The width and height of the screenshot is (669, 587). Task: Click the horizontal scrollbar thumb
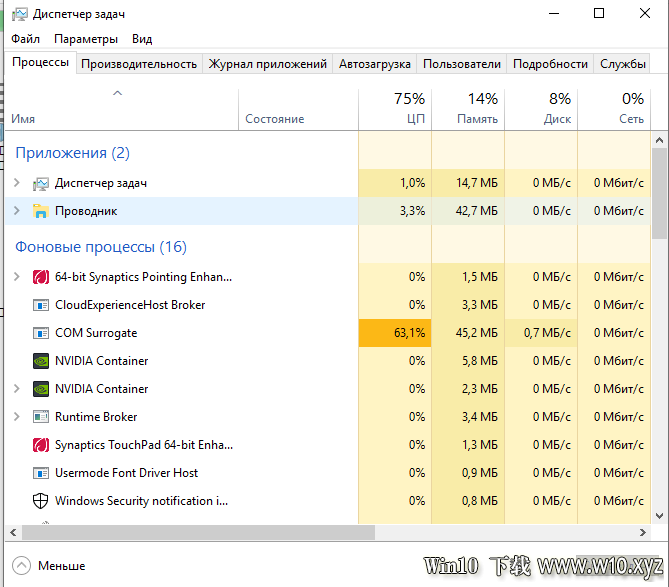[x=198, y=532]
